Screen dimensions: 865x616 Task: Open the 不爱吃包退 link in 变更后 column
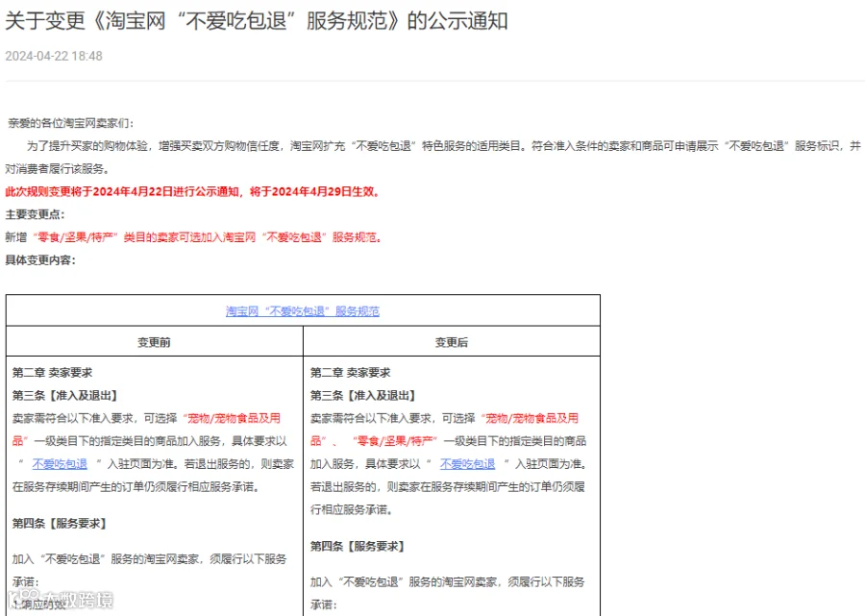pyautogui.click(x=467, y=464)
